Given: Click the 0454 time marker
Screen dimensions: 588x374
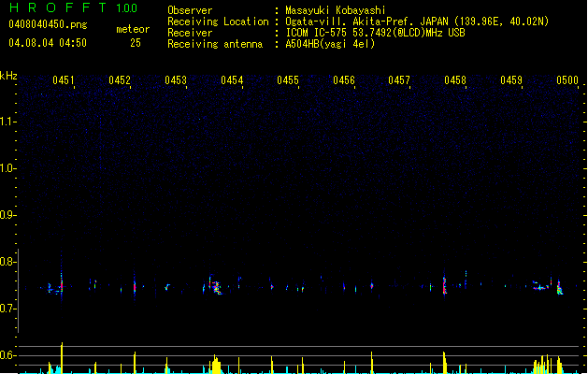Looking at the screenshot, I should pos(232,80).
